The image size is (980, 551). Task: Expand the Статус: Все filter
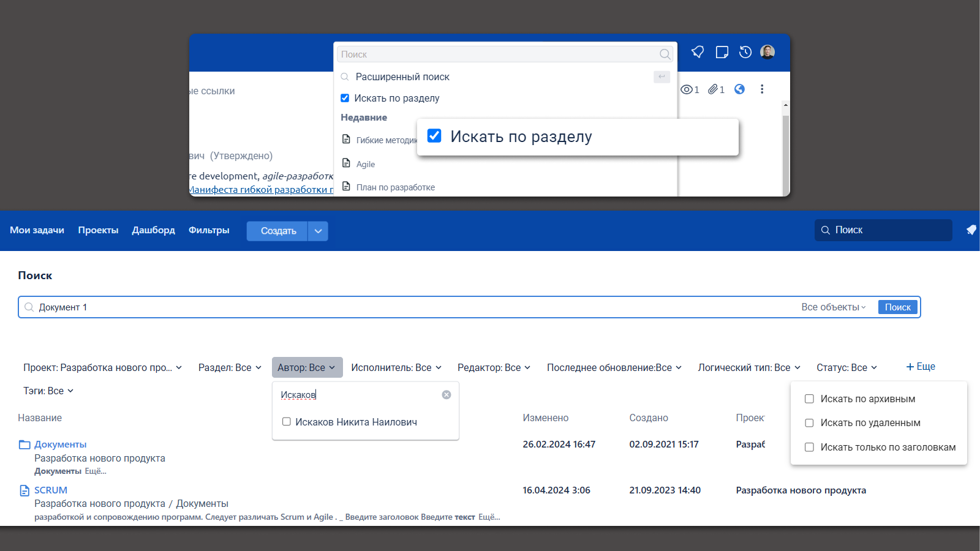846,367
